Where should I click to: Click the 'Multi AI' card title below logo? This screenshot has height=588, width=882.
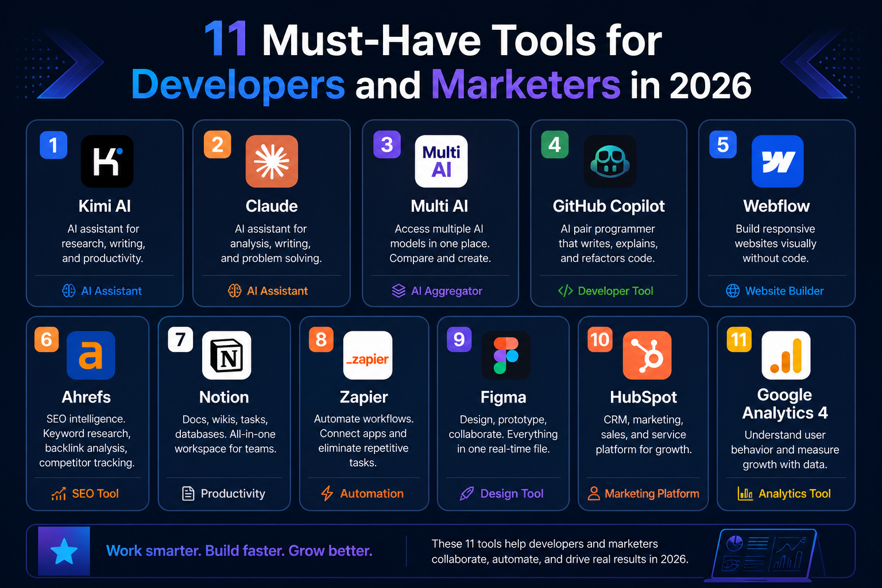439,206
